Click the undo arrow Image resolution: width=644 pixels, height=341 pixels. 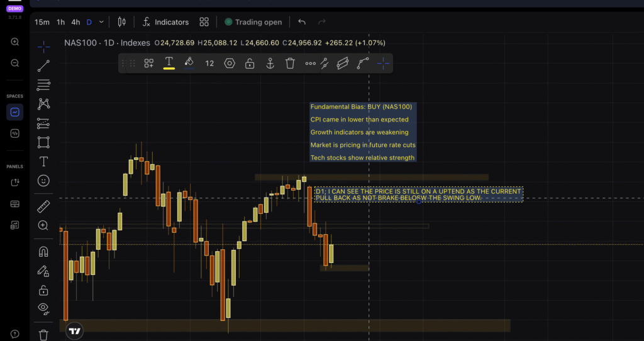click(x=302, y=22)
